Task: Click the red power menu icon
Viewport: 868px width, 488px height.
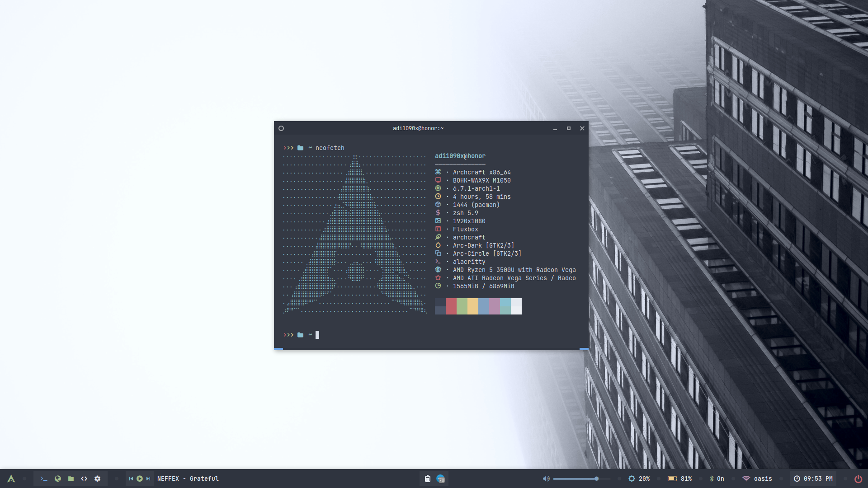Action: (x=858, y=479)
